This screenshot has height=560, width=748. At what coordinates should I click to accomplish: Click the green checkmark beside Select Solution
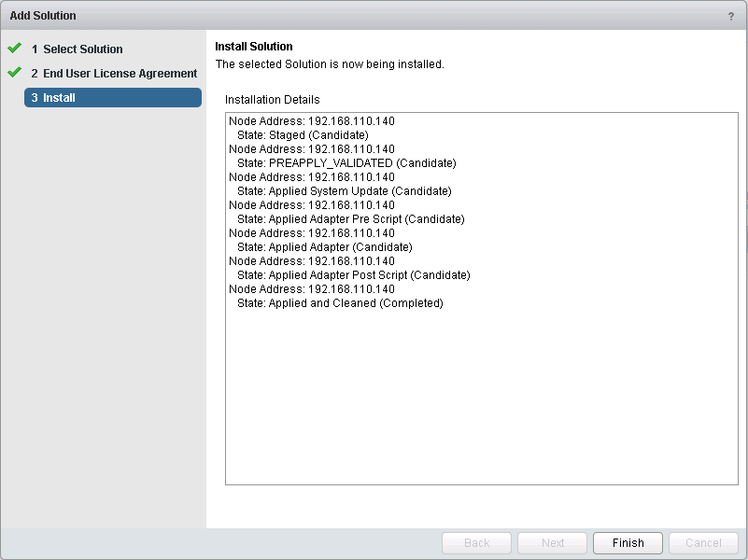click(x=14, y=49)
